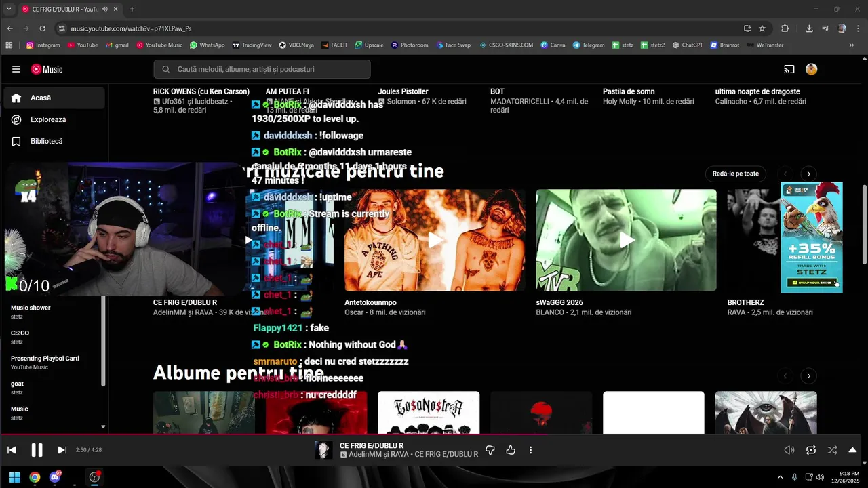Play the Antetokounmpo video thumbnail

pos(435,240)
